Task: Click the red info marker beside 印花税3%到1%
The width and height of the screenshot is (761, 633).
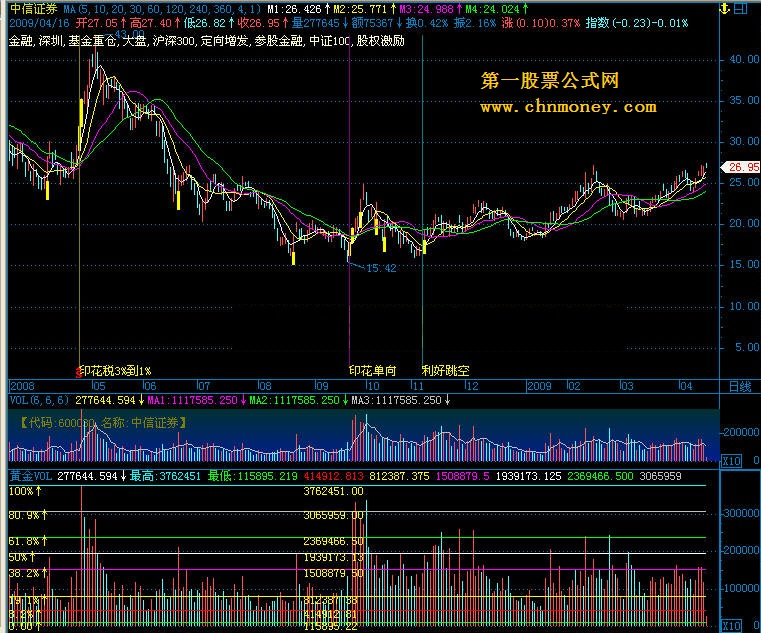Action: [79, 372]
